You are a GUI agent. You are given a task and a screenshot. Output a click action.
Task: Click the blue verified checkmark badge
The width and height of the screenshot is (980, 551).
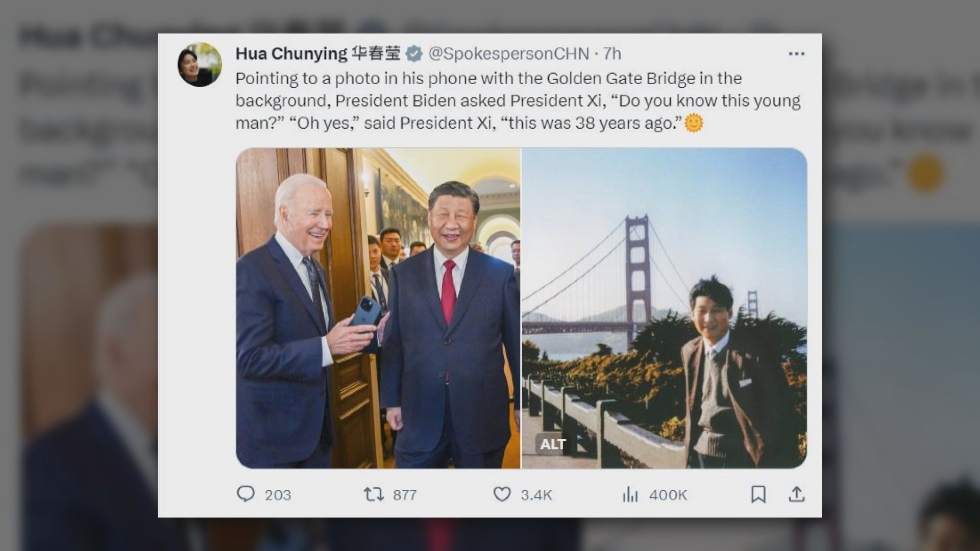[x=414, y=54]
